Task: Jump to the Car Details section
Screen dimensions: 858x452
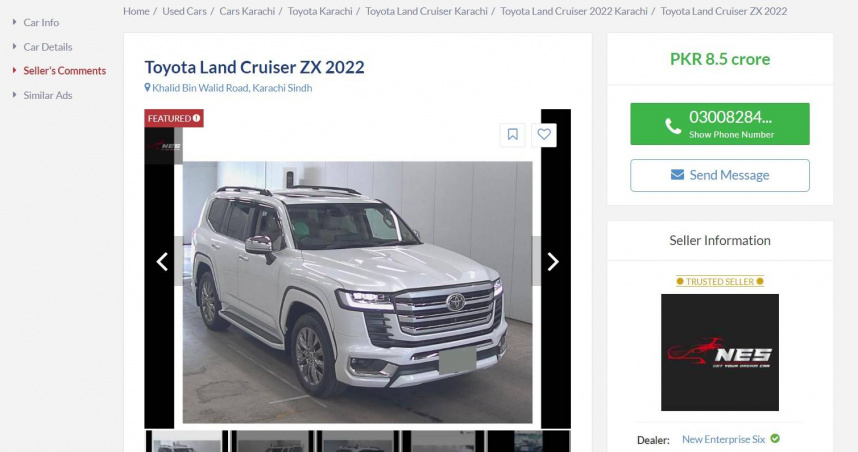Action: pyautogui.click(x=48, y=47)
